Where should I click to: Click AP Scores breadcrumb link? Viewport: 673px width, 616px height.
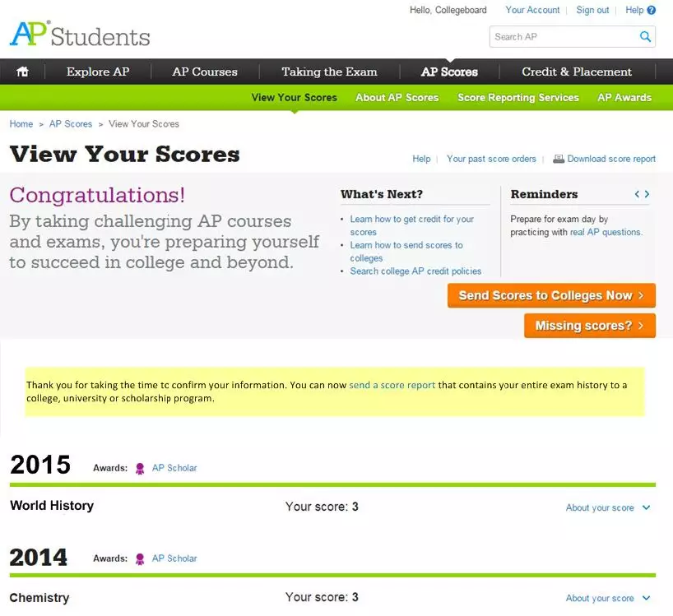[x=71, y=124]
